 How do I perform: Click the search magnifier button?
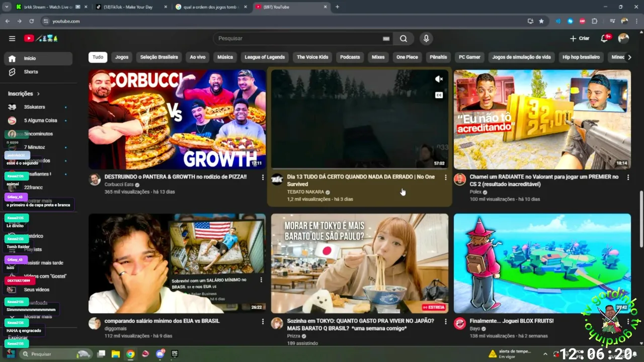(404, 38)
